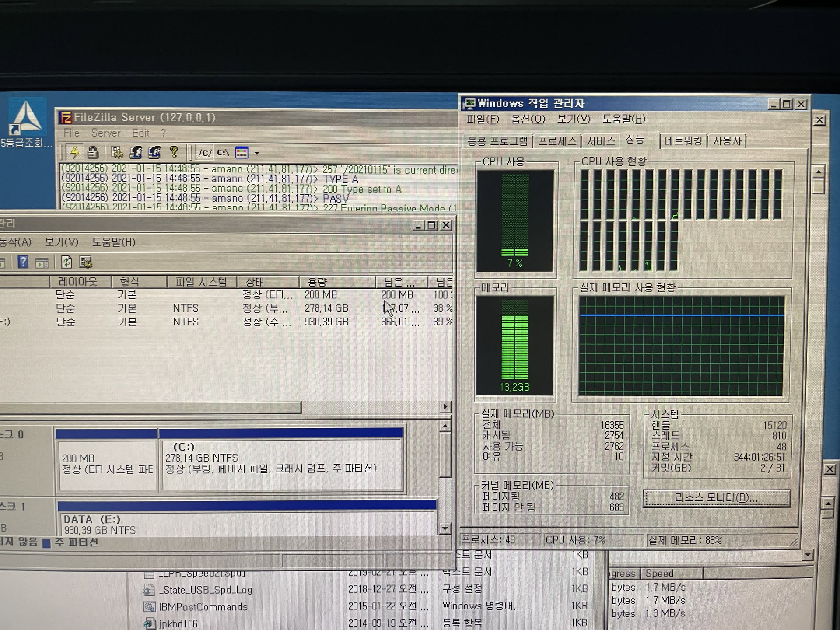Toggle /C/ path display mode
Image resolution: width=840 pixels, height=630 pixels.
204,153
